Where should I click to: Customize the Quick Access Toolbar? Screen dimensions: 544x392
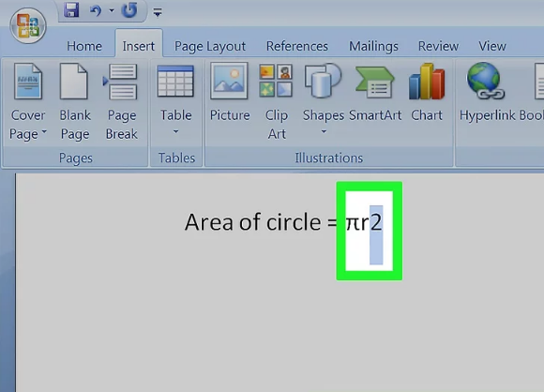[158, 13]
